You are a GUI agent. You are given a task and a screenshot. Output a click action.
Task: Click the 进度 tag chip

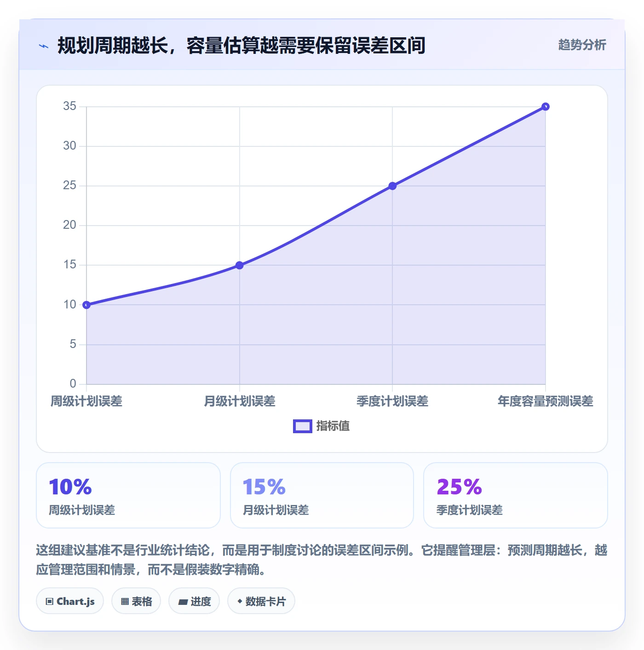click(194, 601)
